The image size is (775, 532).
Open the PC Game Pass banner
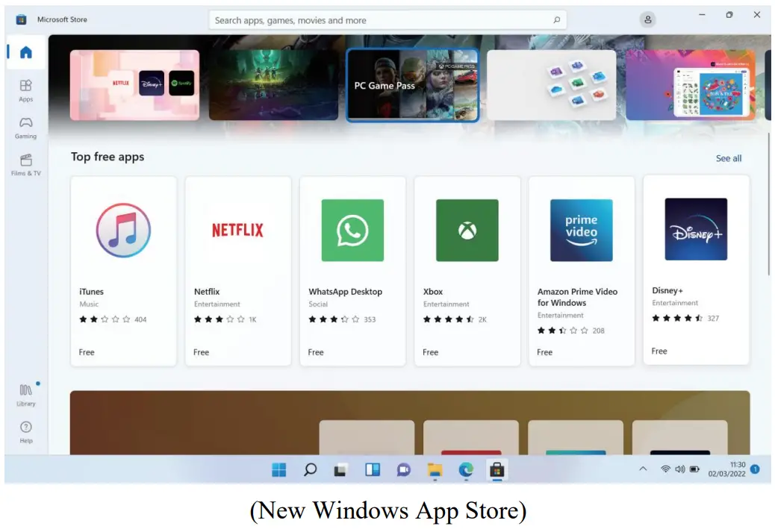tap(412, 85)
